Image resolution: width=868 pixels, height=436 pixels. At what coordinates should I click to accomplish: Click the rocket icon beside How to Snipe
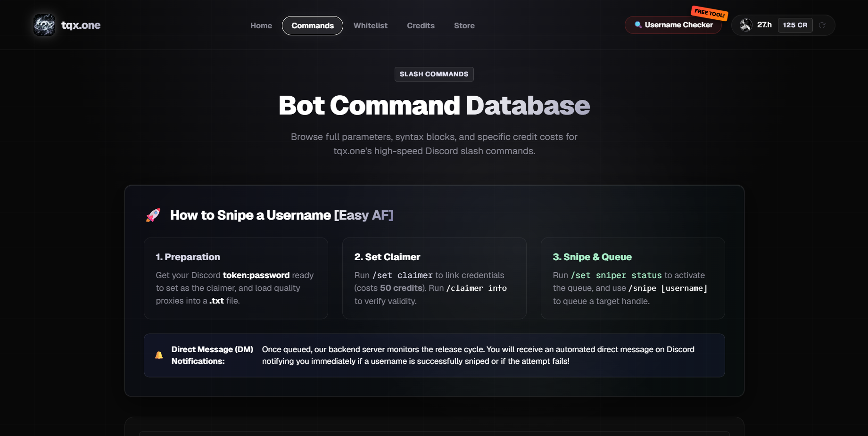coord(153,215)
